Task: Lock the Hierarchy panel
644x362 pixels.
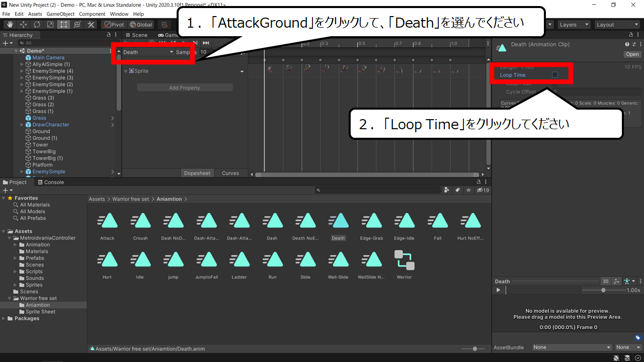Action: click(109, 35)
